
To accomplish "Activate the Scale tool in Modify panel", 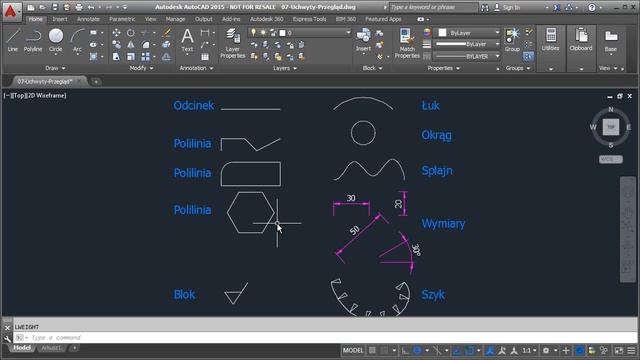I will (x=131, y=56).
